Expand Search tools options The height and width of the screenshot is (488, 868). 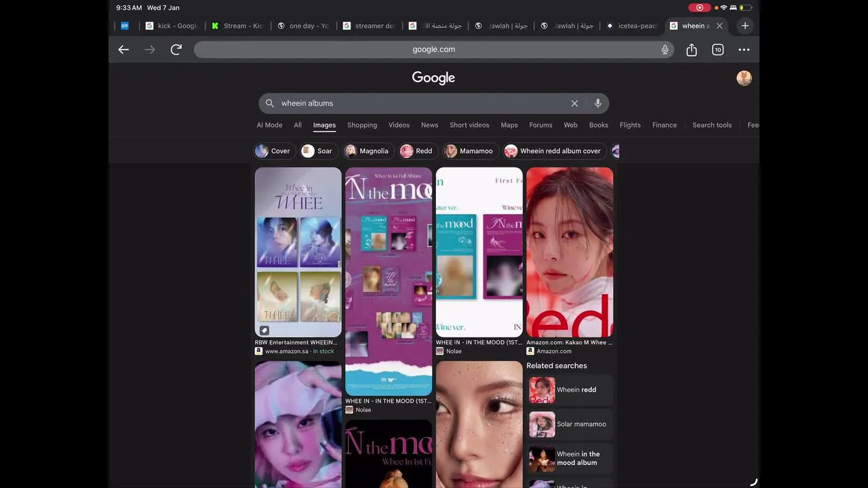(712, 125)
